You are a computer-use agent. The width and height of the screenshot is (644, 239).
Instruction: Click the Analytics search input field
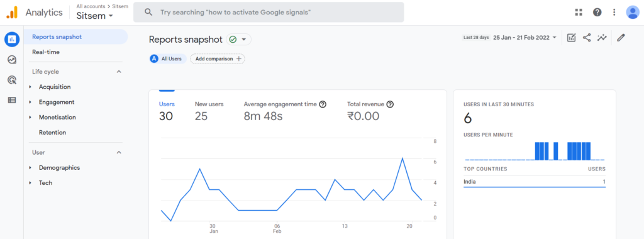pyautogui.click(x=269, y=13)
